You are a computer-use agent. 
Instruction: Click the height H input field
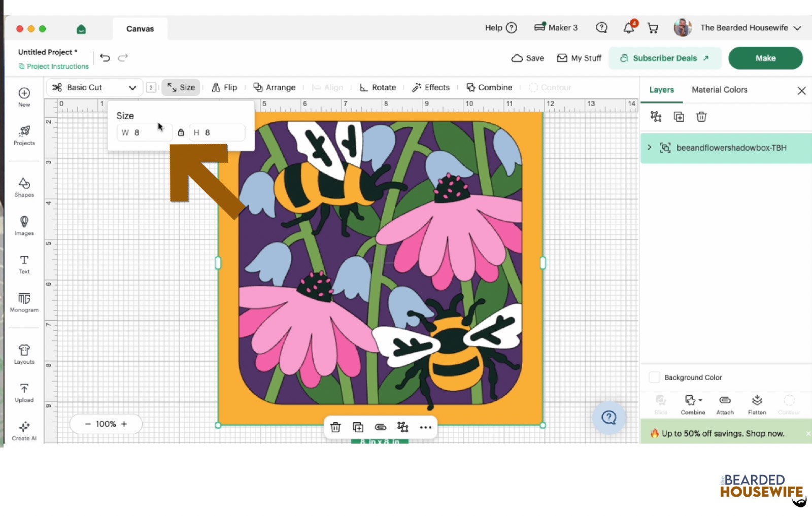217,132
